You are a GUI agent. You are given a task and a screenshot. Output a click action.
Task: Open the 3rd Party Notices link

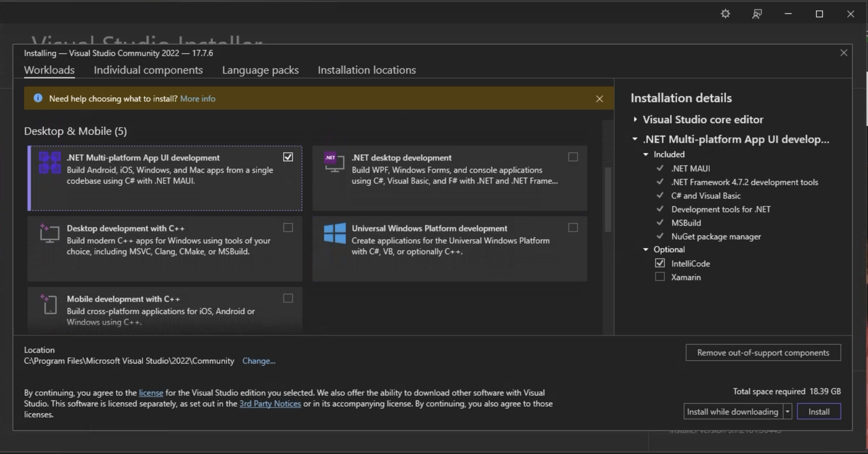[x=270, y=403]
